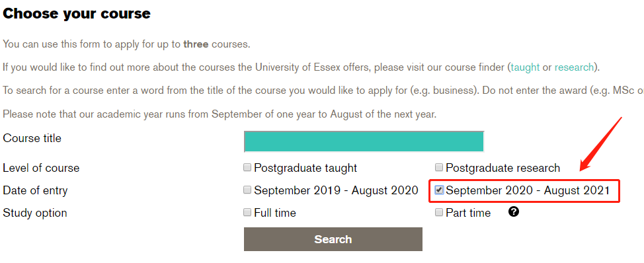Image resolution: width=644 pixels, height=263 pixels.
Task: Open the study option help question mark
Action: click(x=513, y=211)
